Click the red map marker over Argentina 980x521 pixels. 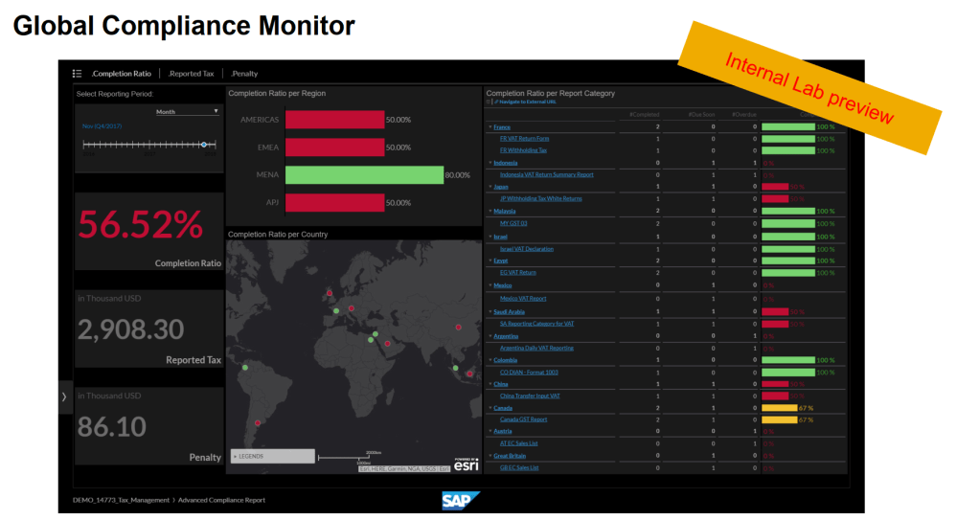(257, 422)
